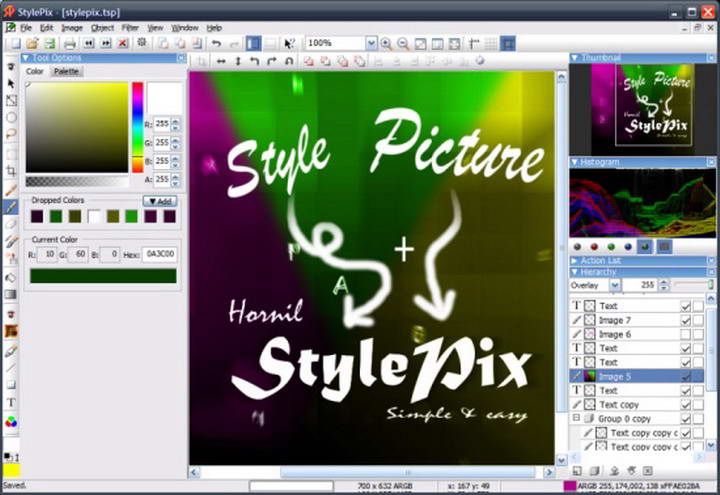Select the Image 5 layer row
720x495 pixels.
tap(636, 377)
